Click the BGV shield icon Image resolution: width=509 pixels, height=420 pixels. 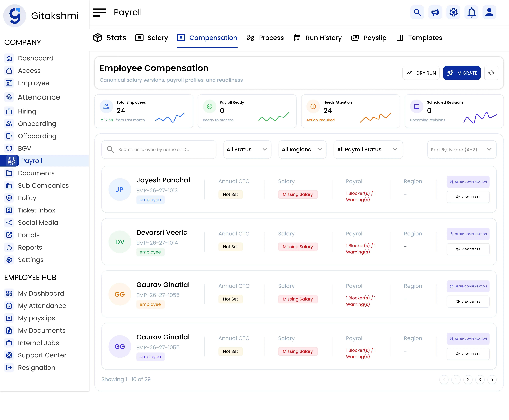(9, 148)
